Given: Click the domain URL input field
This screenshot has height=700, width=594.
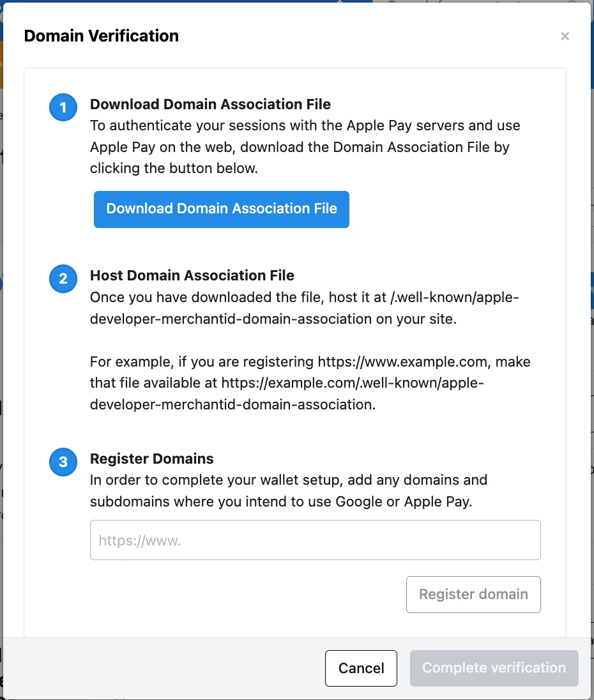Looking at the screenshot, I should pos(315,540).
